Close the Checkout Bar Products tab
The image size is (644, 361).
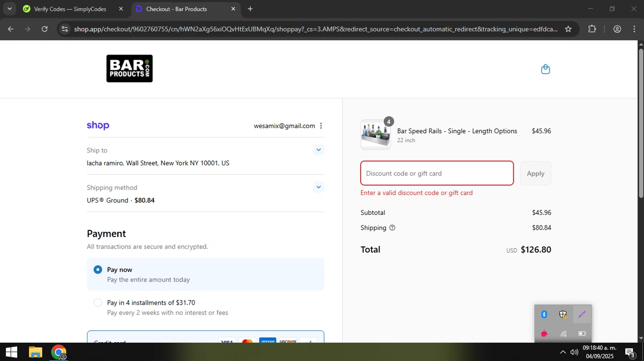point(233,9)
